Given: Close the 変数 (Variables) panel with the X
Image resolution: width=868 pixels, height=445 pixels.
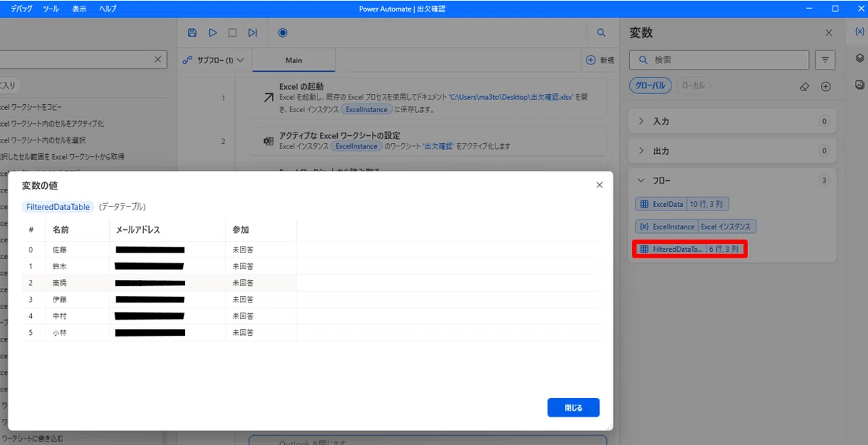Looking at the screenshot, I should 829,33.
